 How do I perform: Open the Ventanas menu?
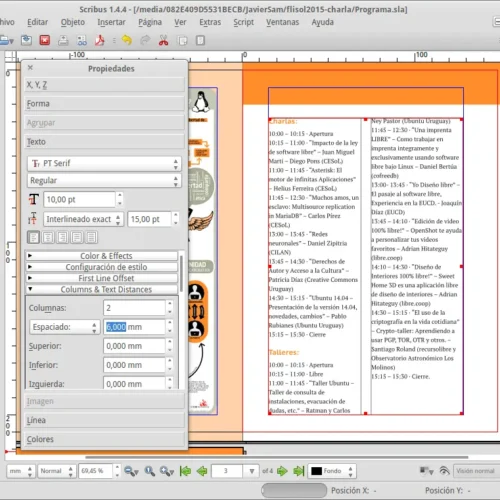(282, 22)
